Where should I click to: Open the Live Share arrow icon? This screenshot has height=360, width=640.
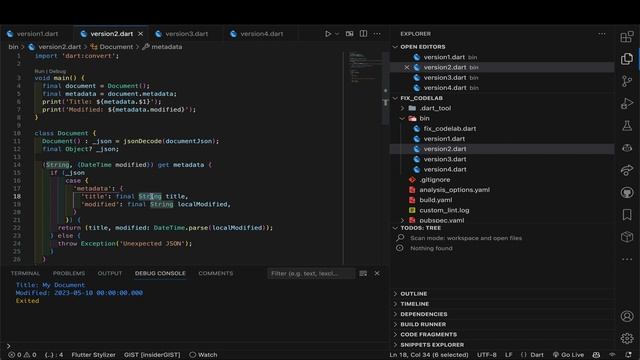pyautogui.click(x=627, y=170)
